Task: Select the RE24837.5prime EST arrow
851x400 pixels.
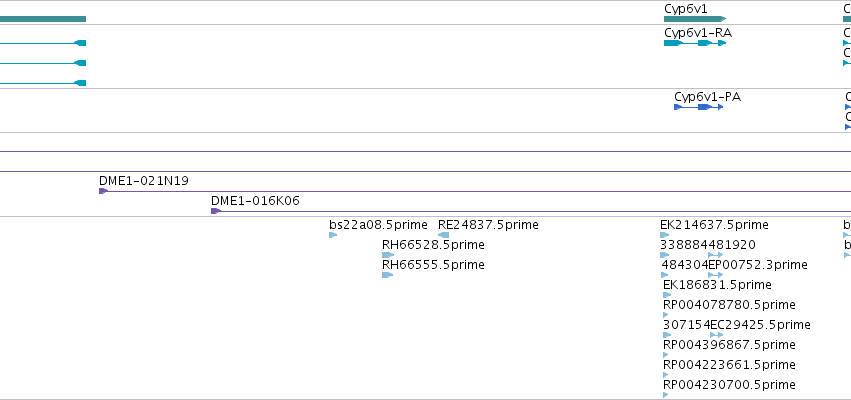Action: 443,235
